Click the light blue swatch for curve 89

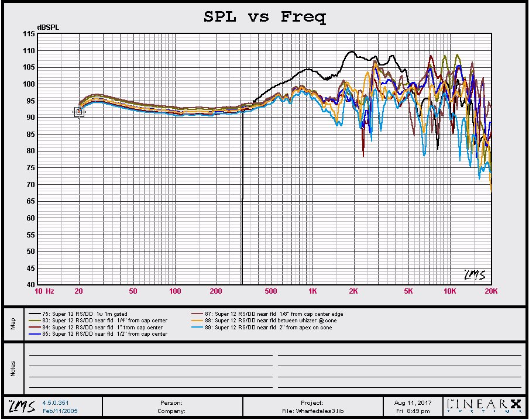tap(199, 328)
